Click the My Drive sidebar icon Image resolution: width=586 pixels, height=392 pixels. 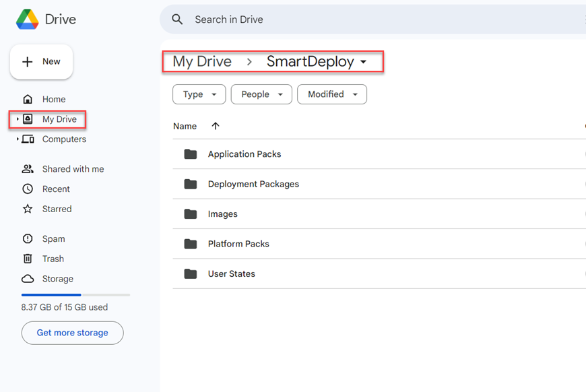click(x=28, y=119)
